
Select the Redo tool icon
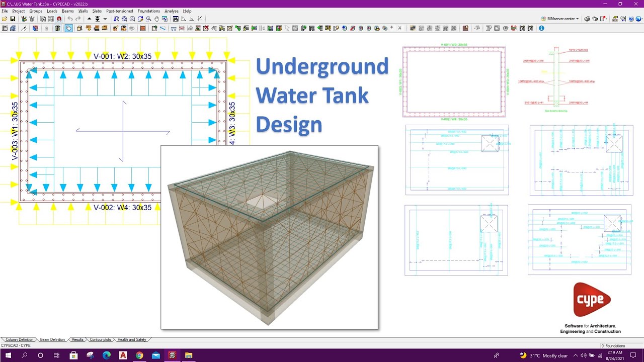tap(78, 19)
